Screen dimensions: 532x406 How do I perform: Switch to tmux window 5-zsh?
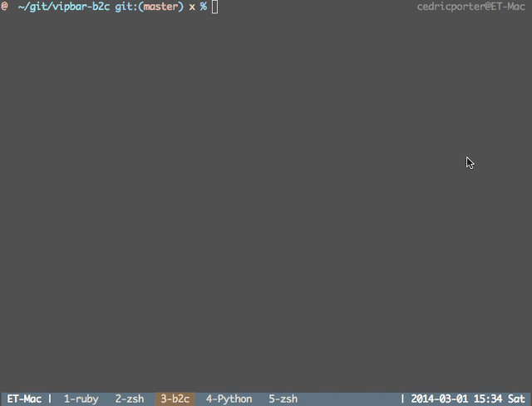pyautogui.click(x=283, y=399)
